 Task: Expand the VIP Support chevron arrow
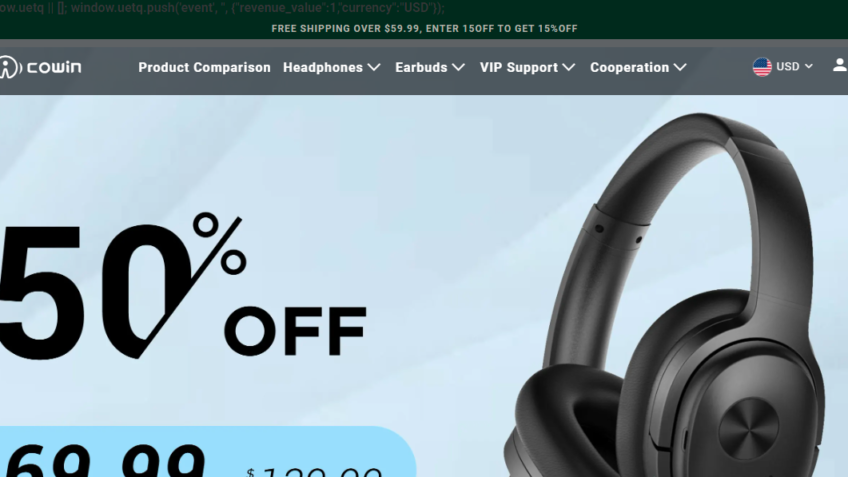(568, 68)
